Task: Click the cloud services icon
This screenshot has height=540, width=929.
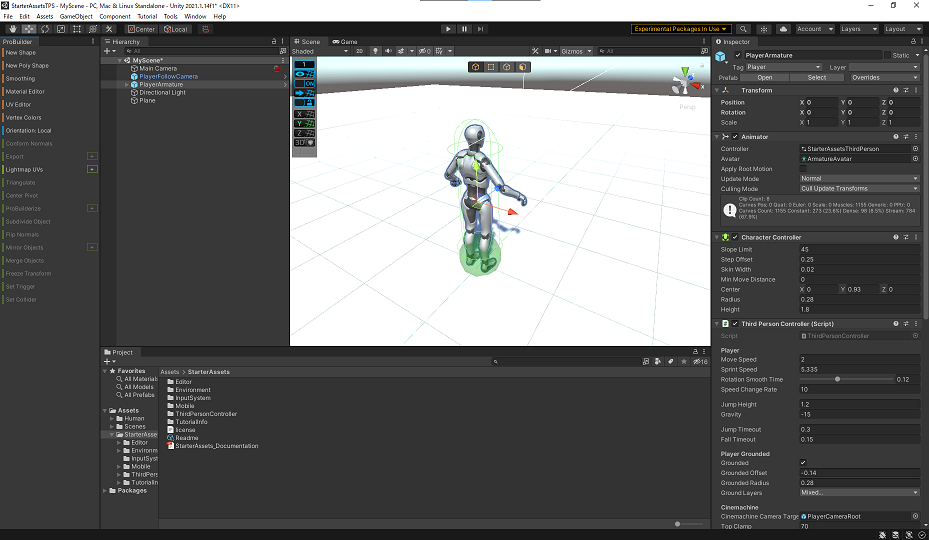Action: click(x=782, y=29)
